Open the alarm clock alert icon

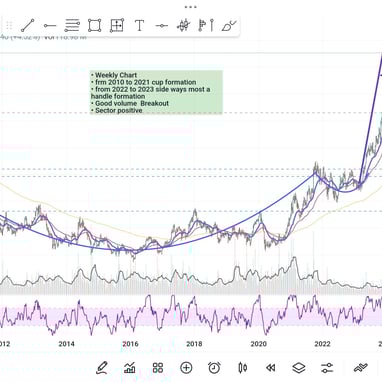tap(214, 368)
